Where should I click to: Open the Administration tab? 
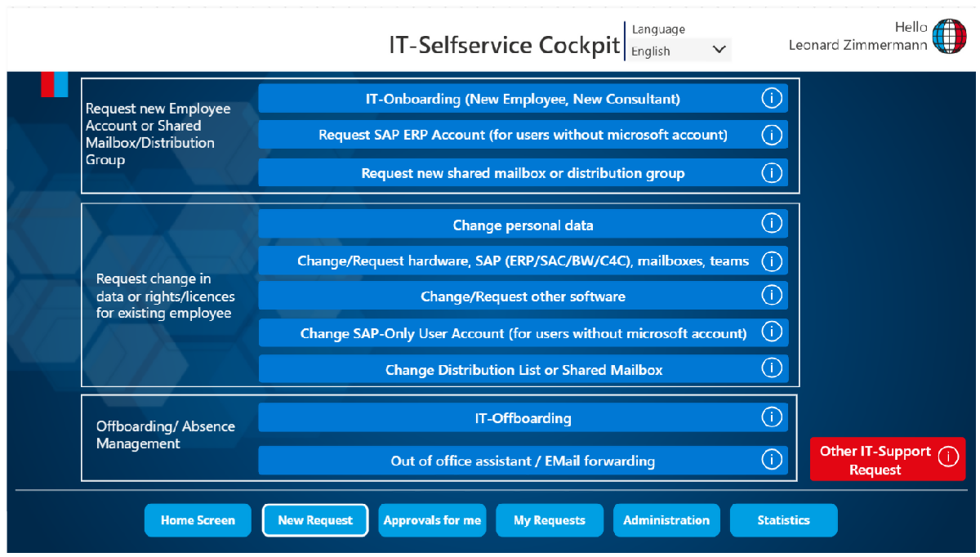click(x=666, y=520)
